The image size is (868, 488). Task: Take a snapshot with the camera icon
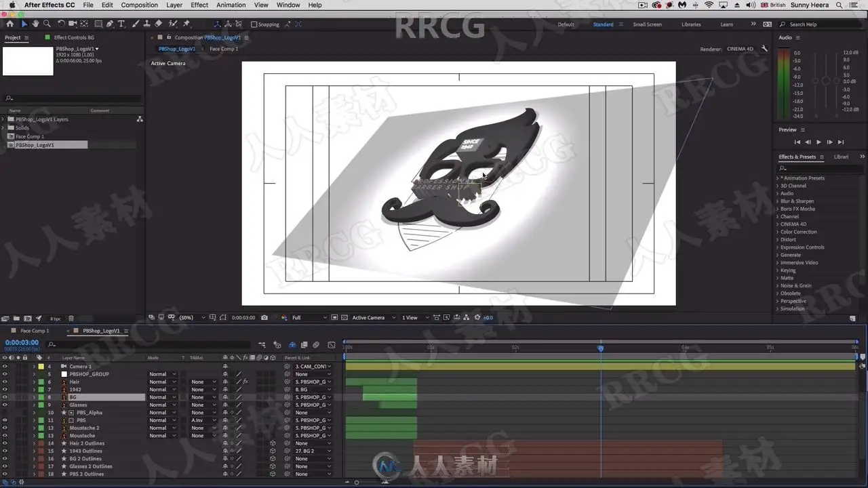(264, 317)
